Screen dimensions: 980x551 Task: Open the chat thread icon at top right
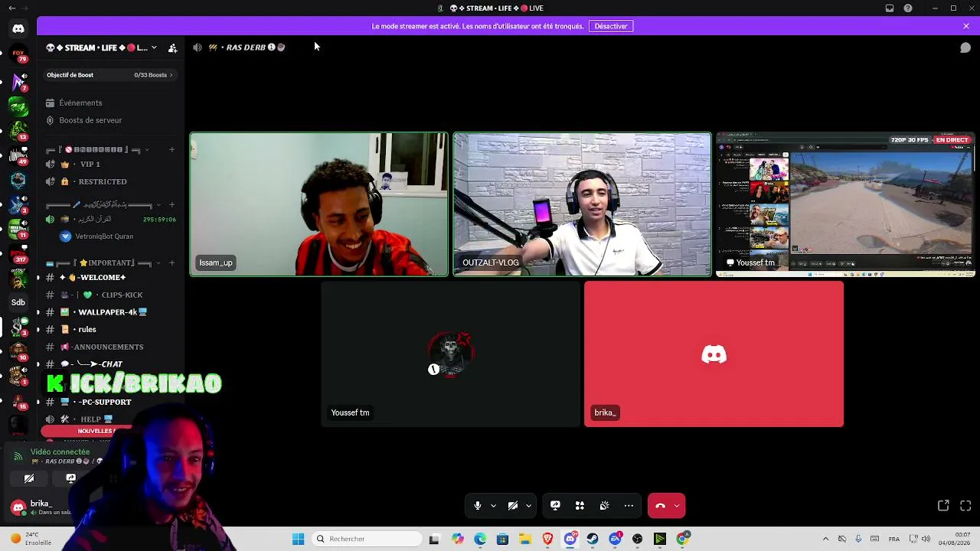[965, 47]
